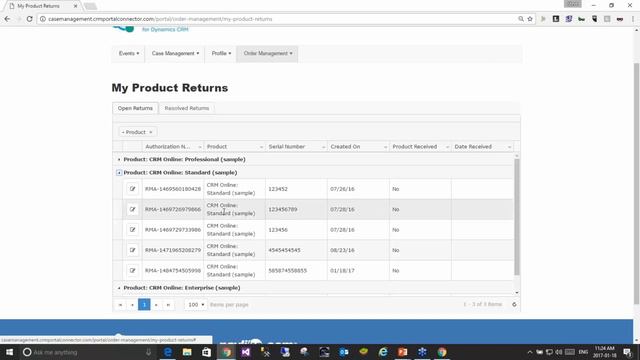
Task: Open Windows Store from taskbar
Action: (207, 352)
